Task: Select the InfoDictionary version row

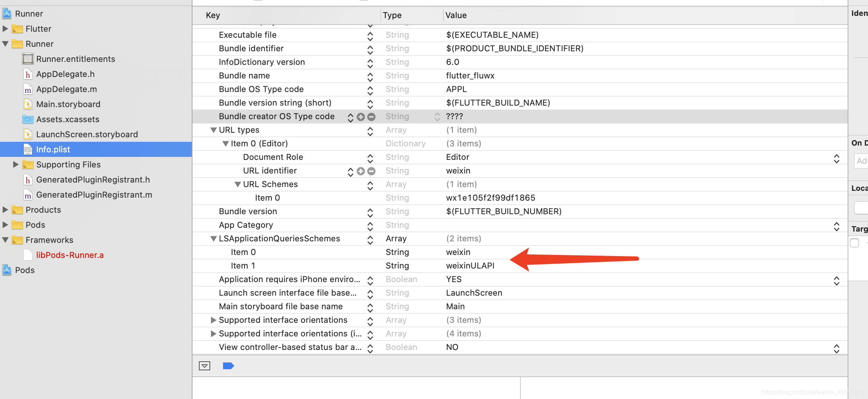Action: 520,62
